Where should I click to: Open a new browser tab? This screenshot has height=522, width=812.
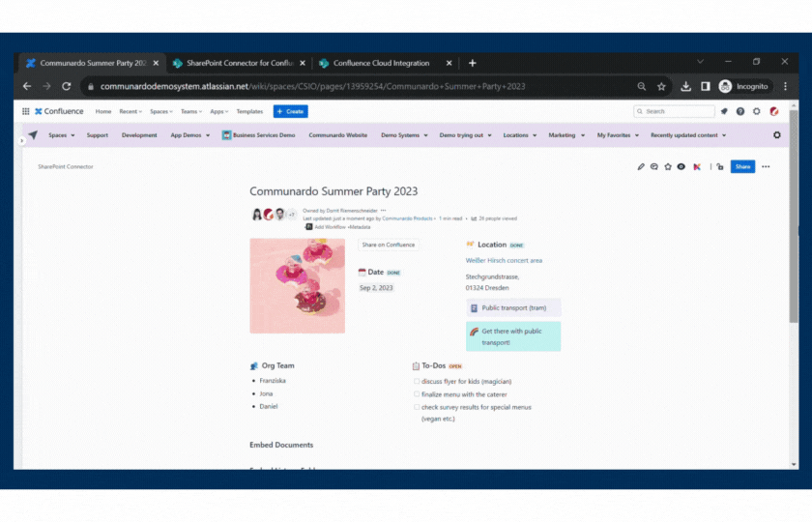(473, 63)
